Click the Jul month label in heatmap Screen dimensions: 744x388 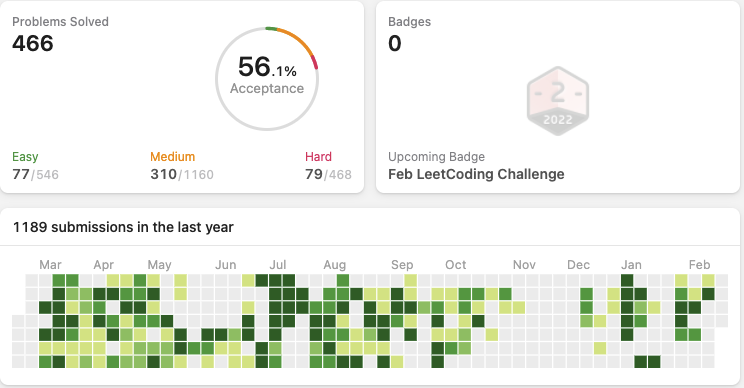[x=278, y=265]
